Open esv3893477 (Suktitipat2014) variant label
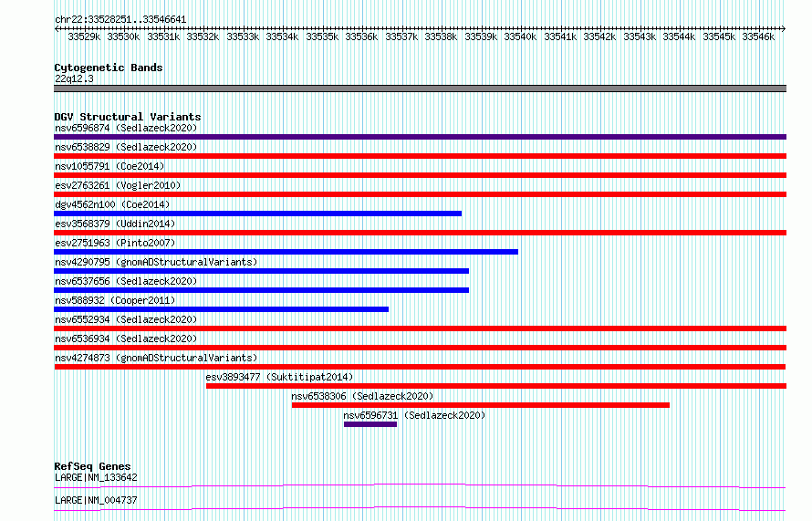This screenshot has height=521, width=812. (279, 377)
